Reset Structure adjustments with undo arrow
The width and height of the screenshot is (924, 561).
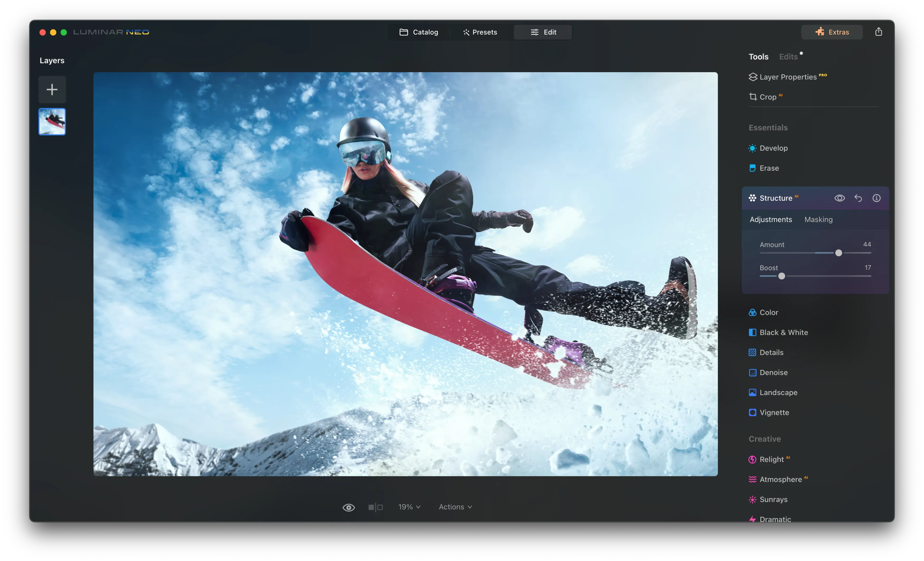pyautogui.click(x=858, y=198)
